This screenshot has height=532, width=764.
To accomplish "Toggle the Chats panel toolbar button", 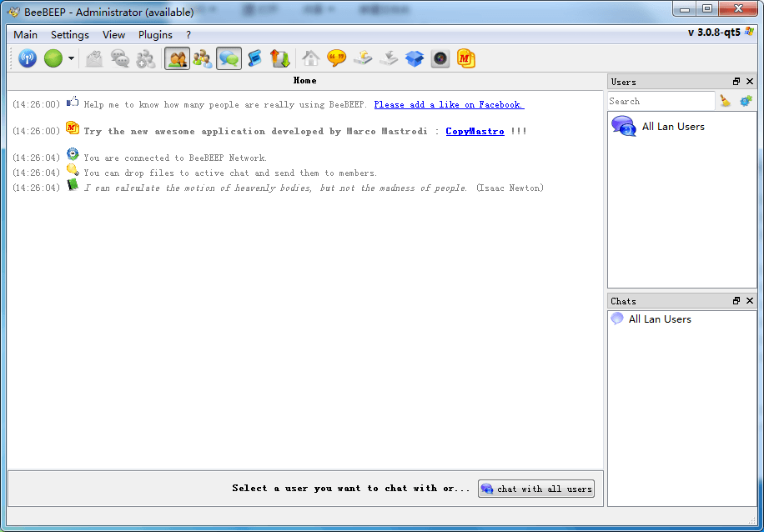I will pos(229,58).
